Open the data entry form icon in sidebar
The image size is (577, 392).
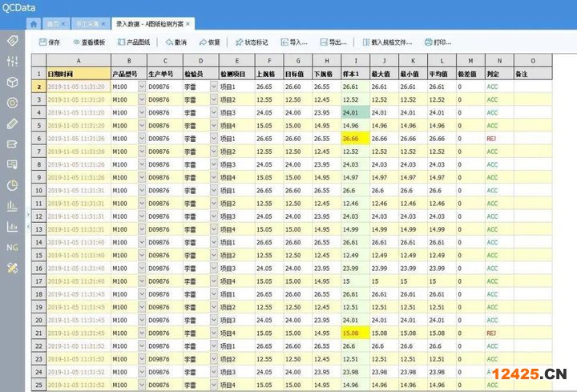pos(12,144)
